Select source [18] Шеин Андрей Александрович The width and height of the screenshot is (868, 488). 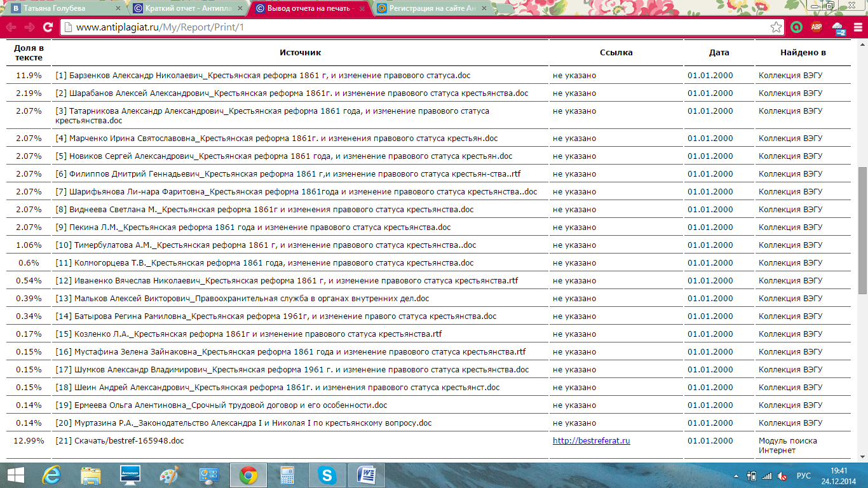[278, 387]
